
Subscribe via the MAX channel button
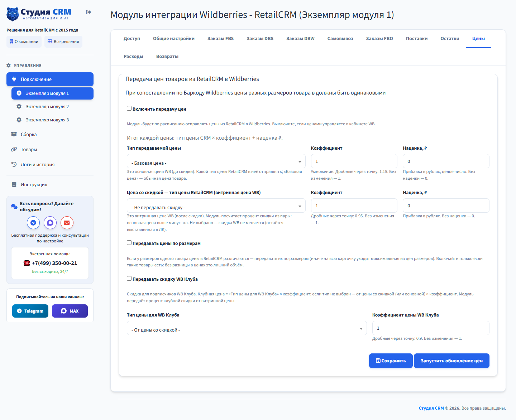tap(70, 311)
